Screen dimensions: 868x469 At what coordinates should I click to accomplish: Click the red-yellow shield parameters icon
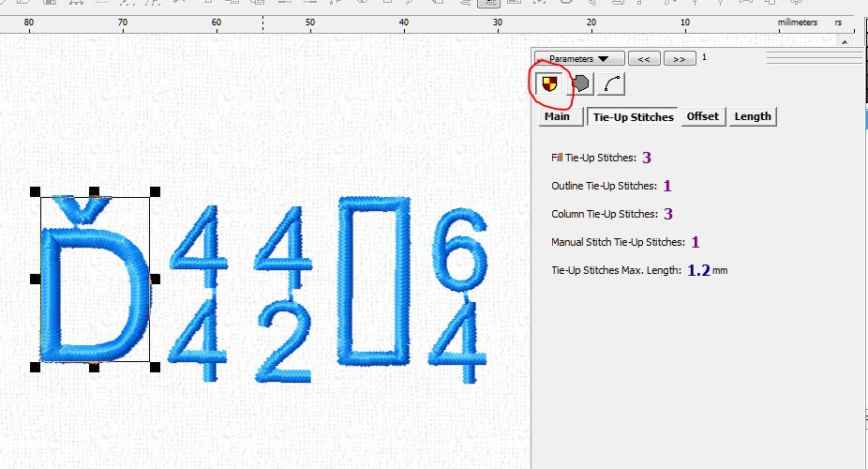click(550, 84)
